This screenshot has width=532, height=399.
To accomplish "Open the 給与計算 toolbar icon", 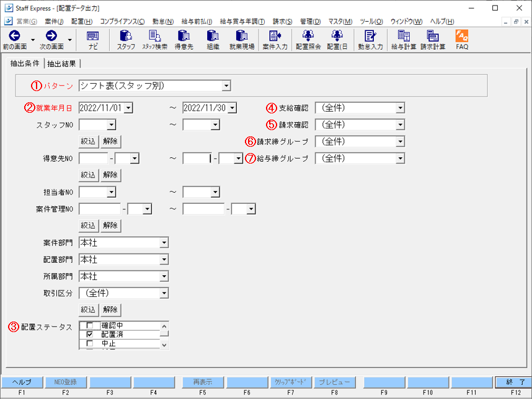I will click(404, 35).
